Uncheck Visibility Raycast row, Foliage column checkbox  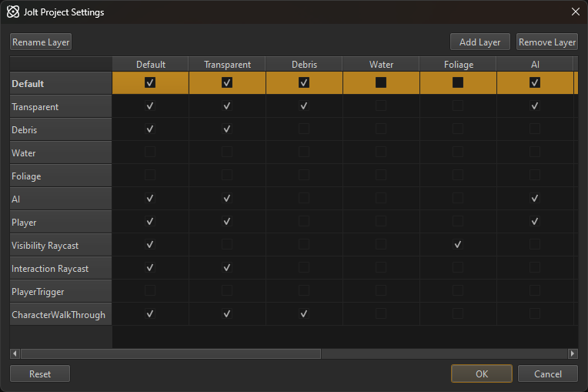pyautogui.click(x=458, y=245)
